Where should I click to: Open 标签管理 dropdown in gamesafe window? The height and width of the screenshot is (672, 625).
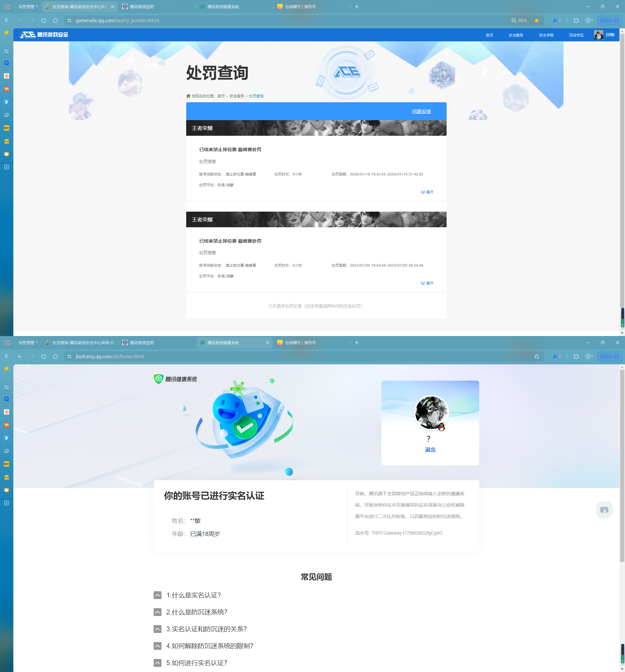click(x=28, y=7)
